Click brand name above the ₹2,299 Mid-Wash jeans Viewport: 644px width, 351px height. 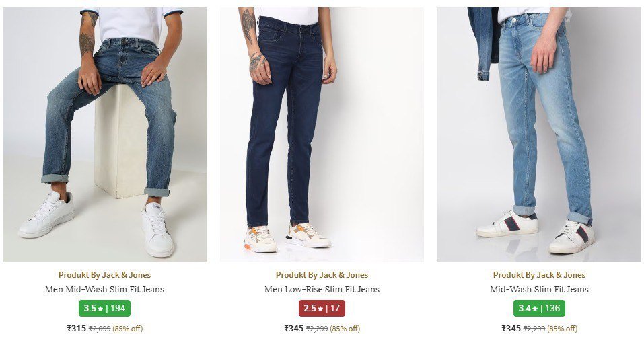pos(539,275)
